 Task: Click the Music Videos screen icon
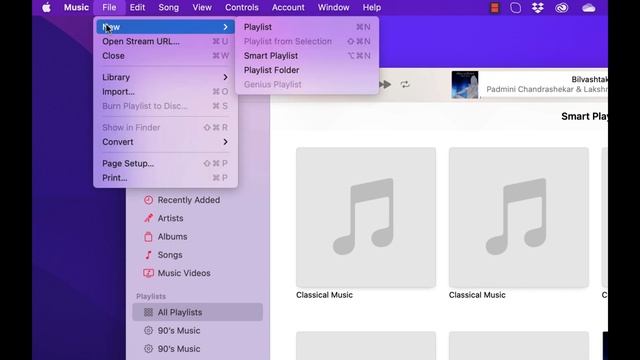point(149,273)
